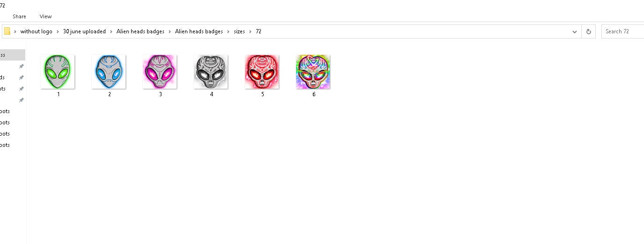Select the highlighted Quick access sidebar item

click(13, 55)
